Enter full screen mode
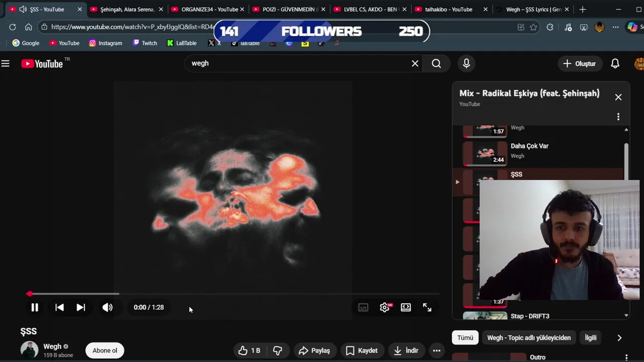The height and width of the screenshot is (362, 644). point(427,307)
